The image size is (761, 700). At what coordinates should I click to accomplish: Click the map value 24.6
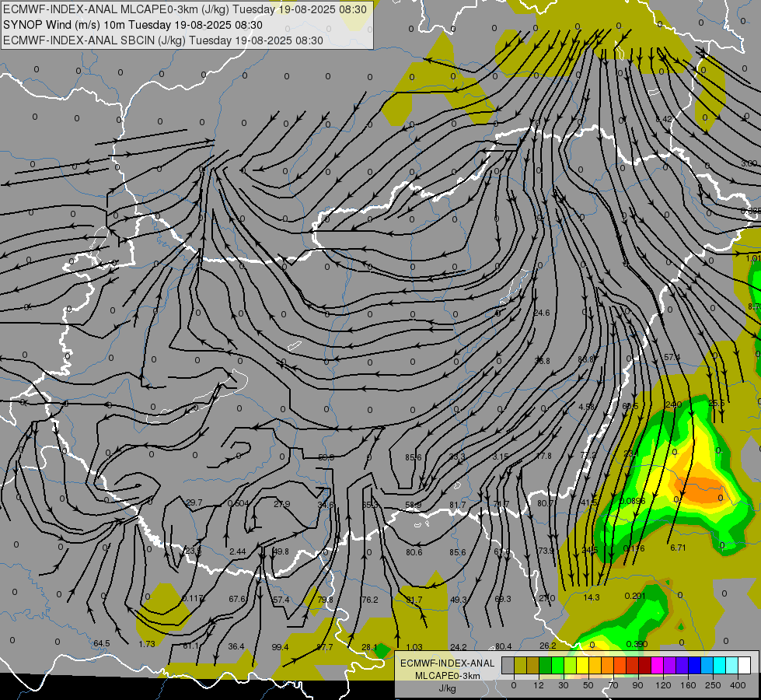click(x=542, y=313)
